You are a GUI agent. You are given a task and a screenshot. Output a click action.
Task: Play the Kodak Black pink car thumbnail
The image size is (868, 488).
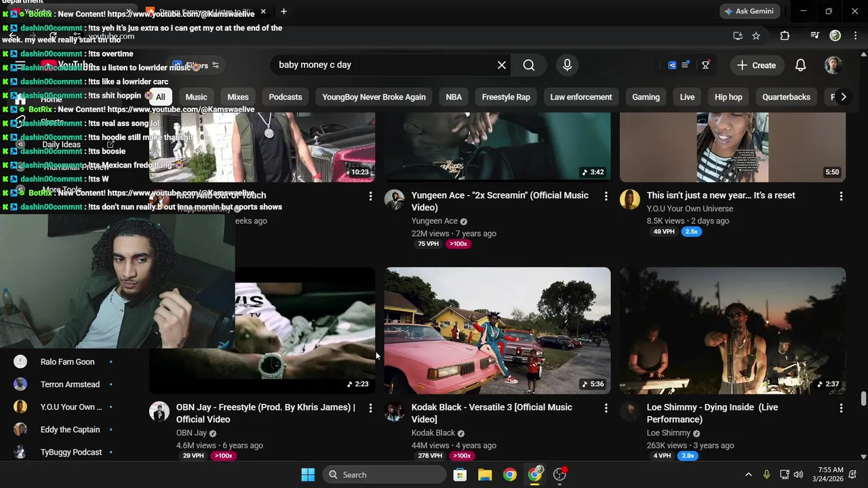pos(498,330)
